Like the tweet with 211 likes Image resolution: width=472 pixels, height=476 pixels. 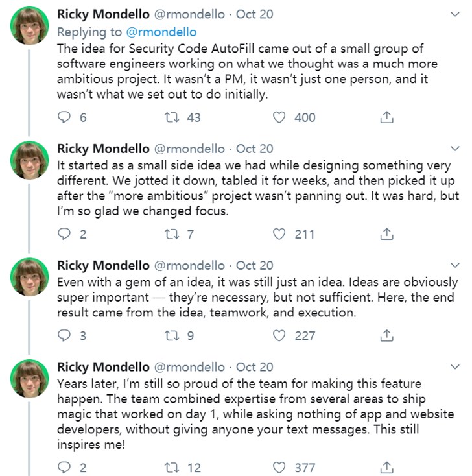coord(279,234)
